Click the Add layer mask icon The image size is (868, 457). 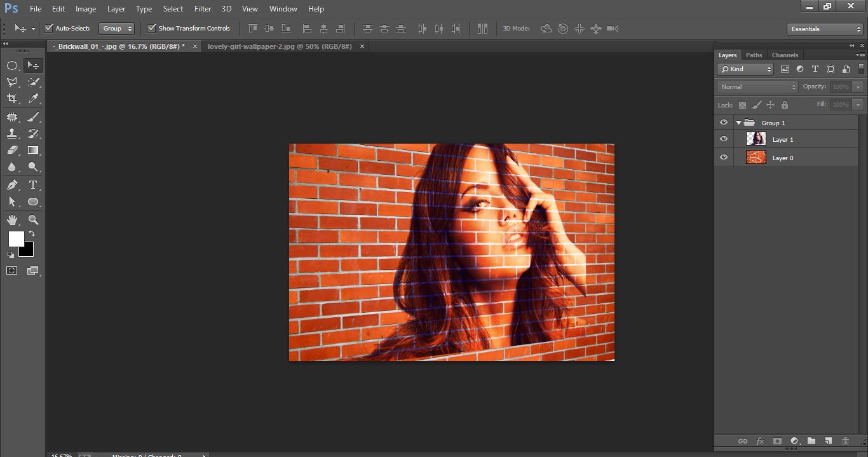pos(777,440)
